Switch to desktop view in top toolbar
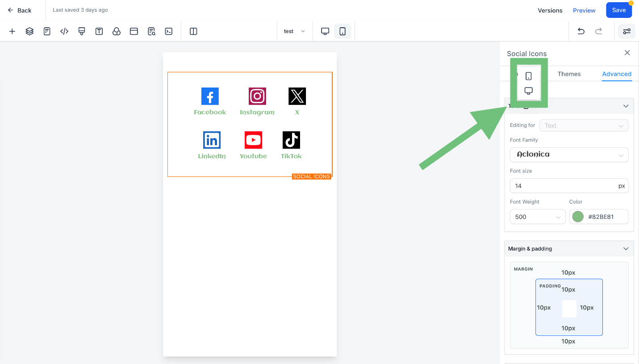Image resolution: width=639 pixels, height=364 pixels. tap(325, 31)
